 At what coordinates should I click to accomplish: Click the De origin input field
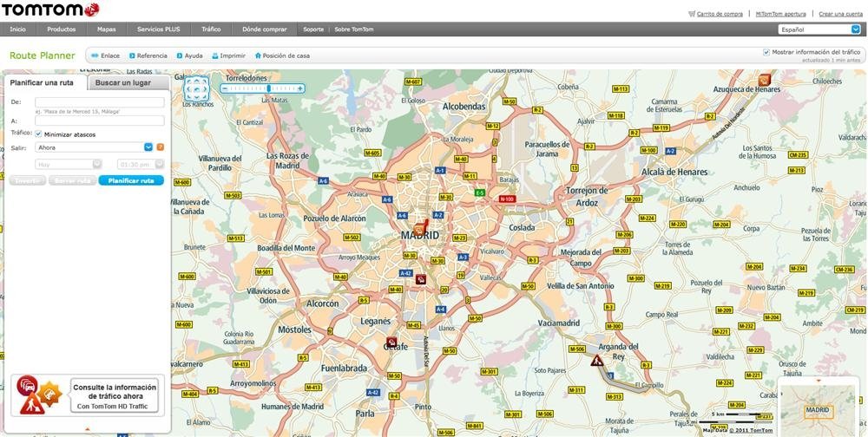[100, 102]
